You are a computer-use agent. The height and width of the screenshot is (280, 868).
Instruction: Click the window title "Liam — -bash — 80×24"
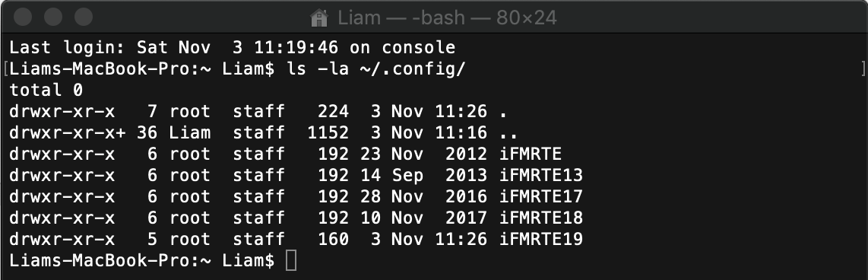click(x=447, y=18)
